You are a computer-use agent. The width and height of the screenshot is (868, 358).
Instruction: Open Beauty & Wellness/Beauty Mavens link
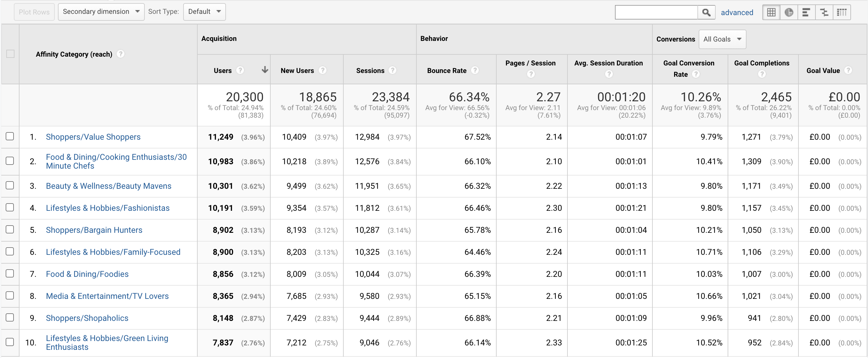pos(109,186)
